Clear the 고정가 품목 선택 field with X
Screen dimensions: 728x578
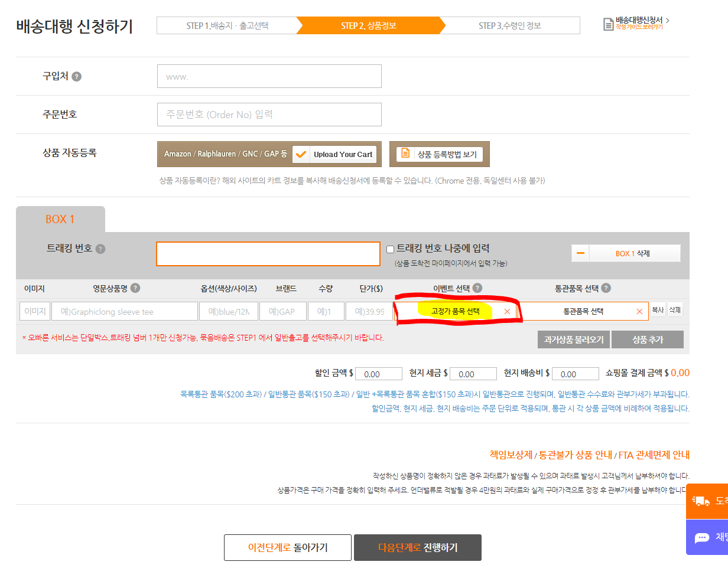[x=507, y=311]
